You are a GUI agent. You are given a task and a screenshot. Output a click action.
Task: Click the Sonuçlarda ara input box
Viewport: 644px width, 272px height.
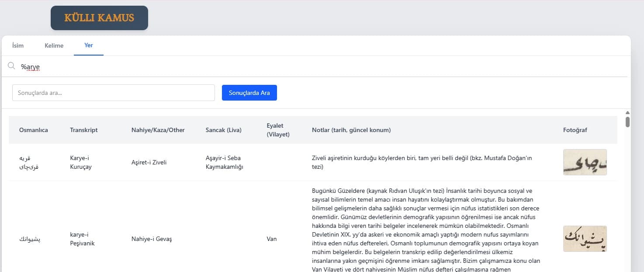(x=114, y=93)
